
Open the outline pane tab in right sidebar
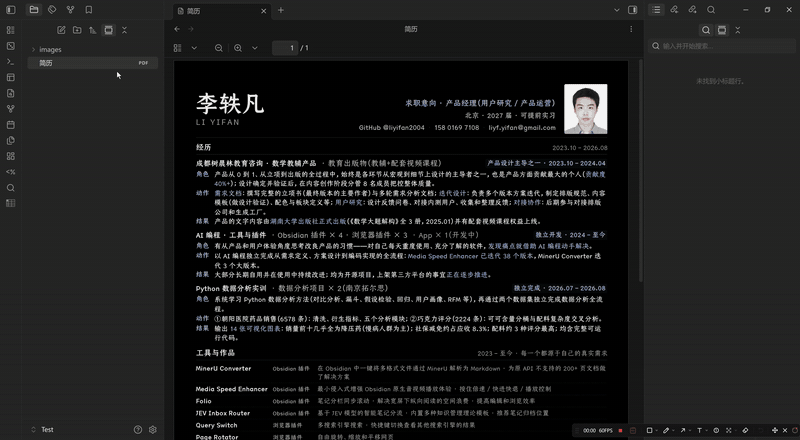tap(656, 10)
